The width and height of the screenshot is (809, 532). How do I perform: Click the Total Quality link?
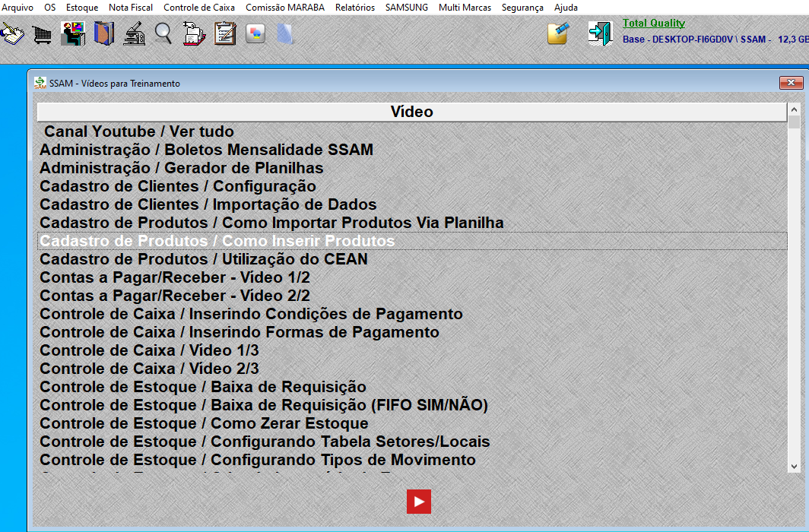(x=653, y=24)
